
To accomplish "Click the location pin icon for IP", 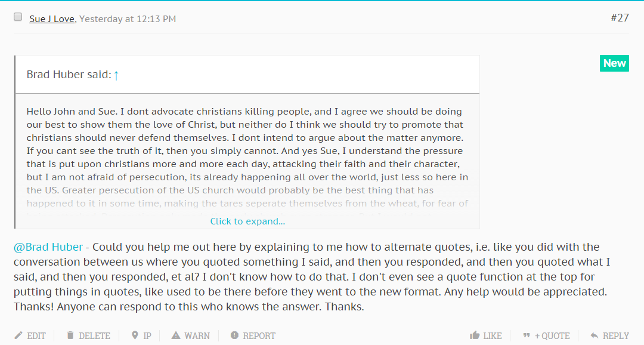I will tap(135, 335).
